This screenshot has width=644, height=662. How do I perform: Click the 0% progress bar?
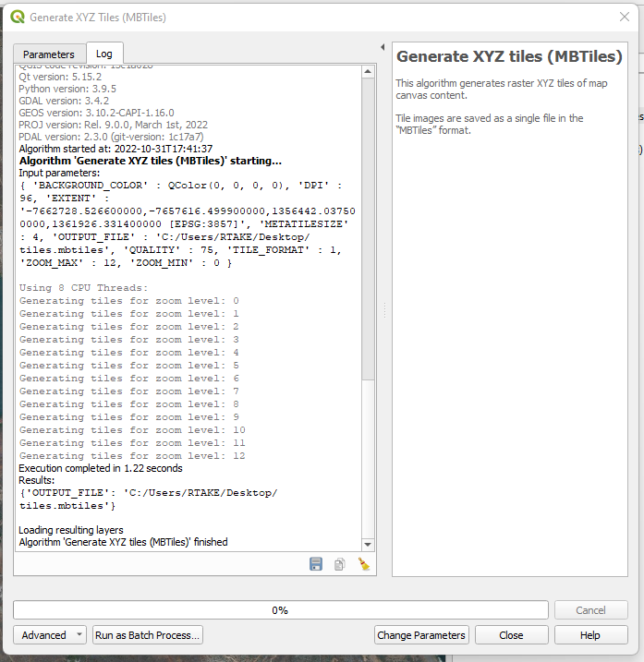tap(280, 610)
